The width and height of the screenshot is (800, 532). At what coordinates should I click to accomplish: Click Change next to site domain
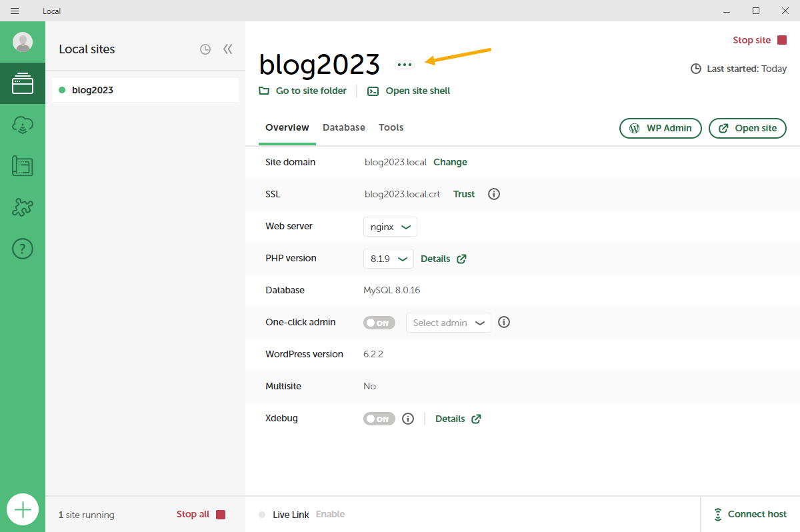[450, 162]
